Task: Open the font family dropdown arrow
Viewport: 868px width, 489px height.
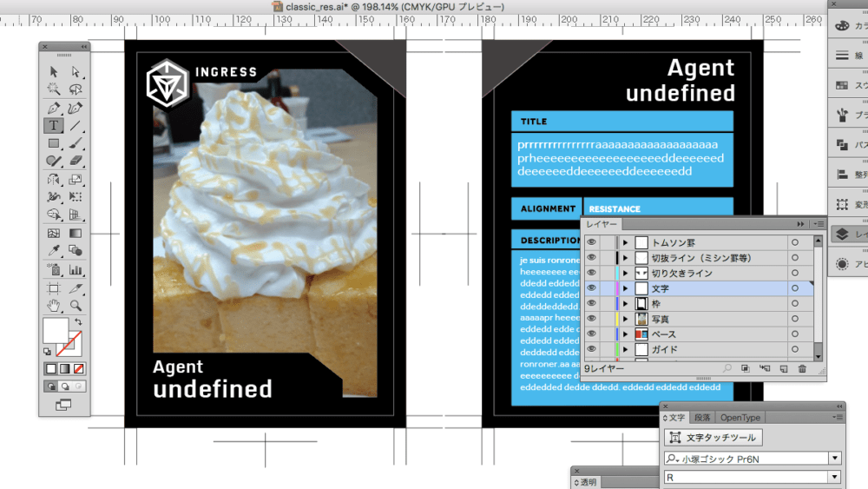Action: click(835, 458)
